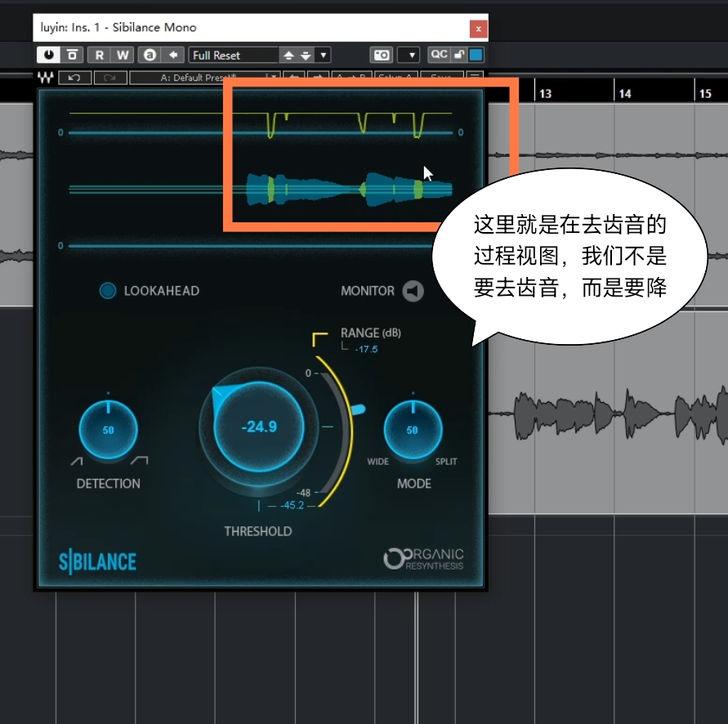Click the WIDE mode label
The image size is (728, 724).
[378, 462]
